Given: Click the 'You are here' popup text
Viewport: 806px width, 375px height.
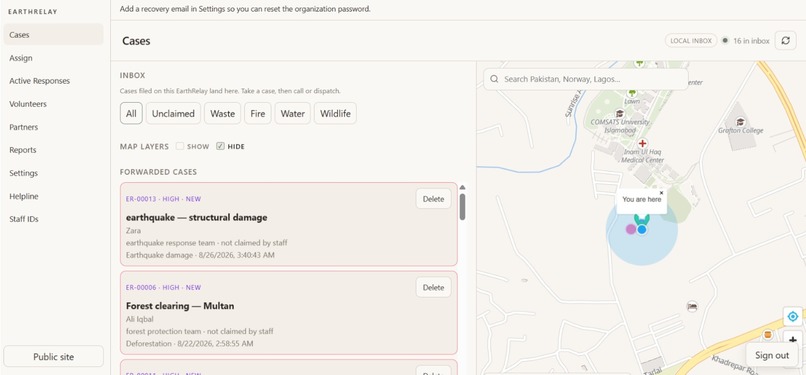Looking at the screenshot, I should [x=641, y=199].
